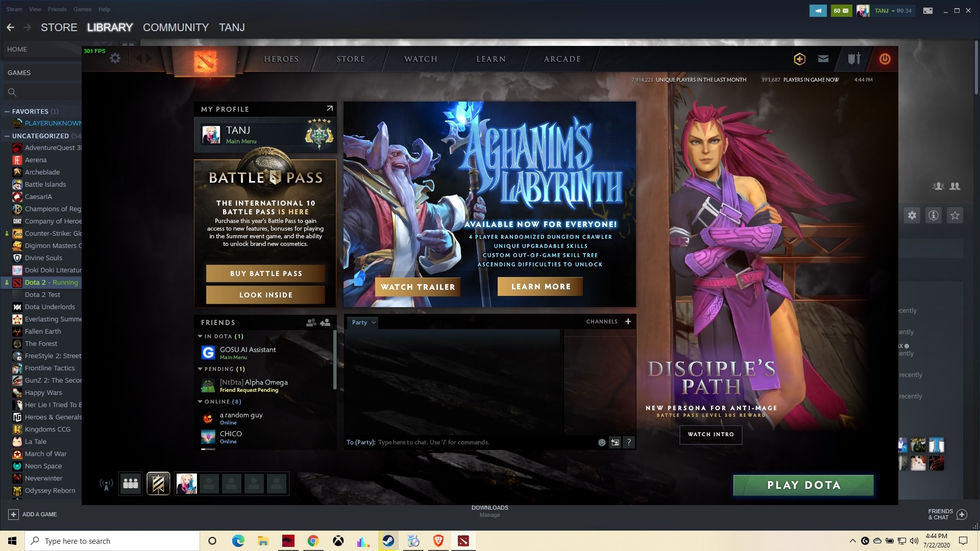Favorite game with Steam star icon
This screenshot has width=980, height=551.
tap(955, 215)
